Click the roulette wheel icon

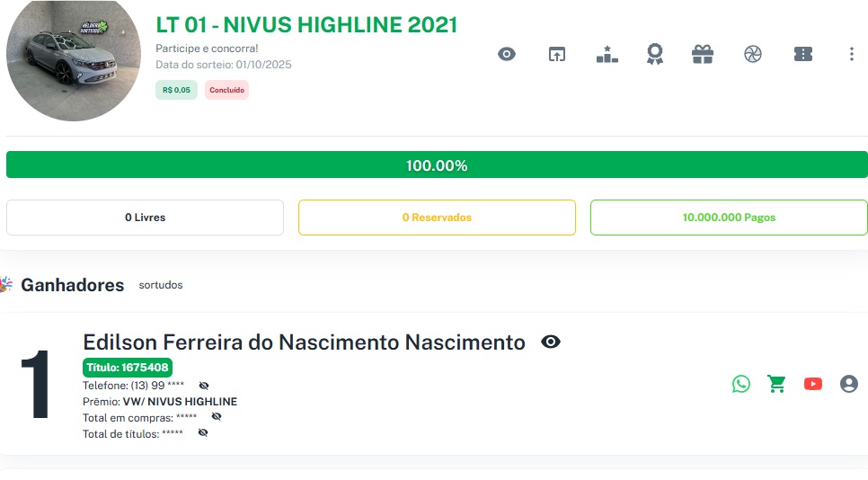(753, 54)
